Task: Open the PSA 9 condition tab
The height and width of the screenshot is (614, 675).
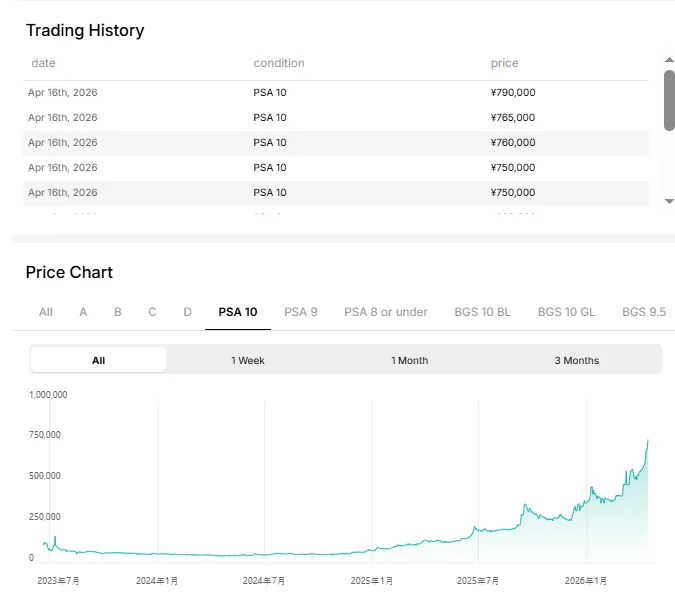Action: coord(301,312)
